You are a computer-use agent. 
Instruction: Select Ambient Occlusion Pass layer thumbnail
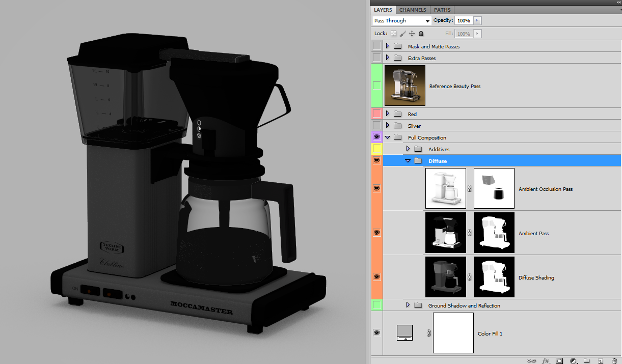(x=446, y=188)
